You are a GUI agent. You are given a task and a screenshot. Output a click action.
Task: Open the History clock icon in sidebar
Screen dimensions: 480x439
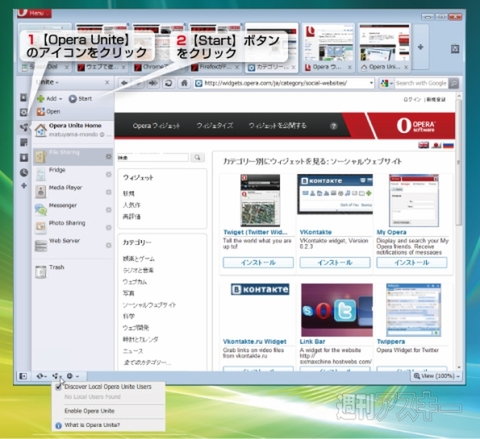coord(24,172)
